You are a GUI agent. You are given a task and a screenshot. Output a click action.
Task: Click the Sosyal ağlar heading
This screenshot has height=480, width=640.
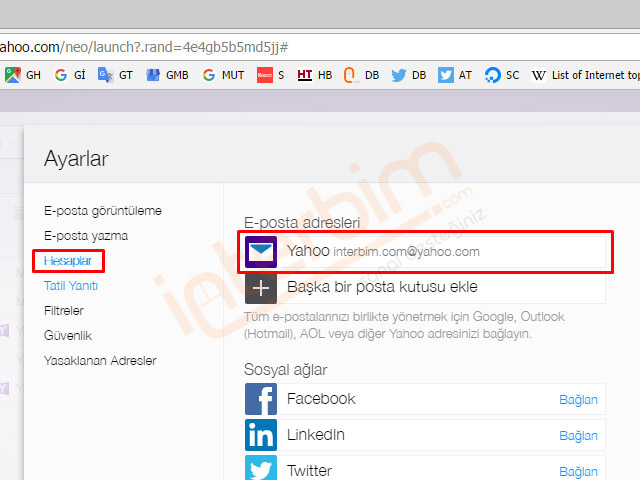pos(285,370)
